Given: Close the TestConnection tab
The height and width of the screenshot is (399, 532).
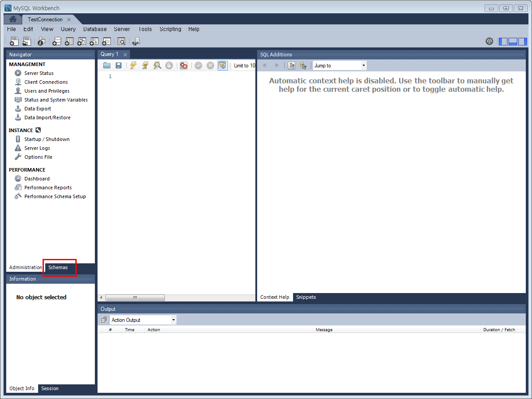Looking at the screenshot, I should [69, 20].
